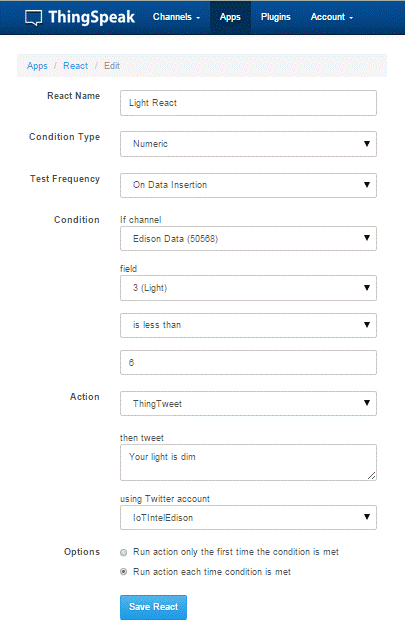
Task: Open the Account dropdown menu
Action: point(332,17)
